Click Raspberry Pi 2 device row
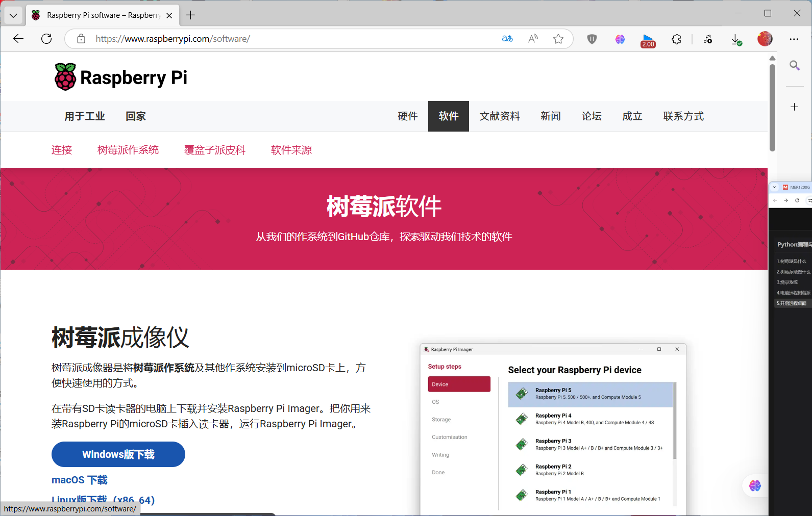The height and width of the screenshot is (516, 812). pyautogui.click(x=590, y=470)
